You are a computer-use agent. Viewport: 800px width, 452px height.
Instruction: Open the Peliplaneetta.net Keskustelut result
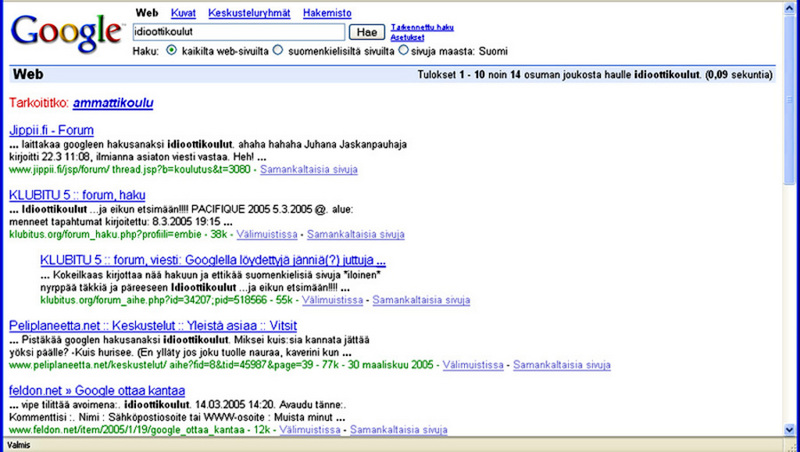[x=153, y=325]
